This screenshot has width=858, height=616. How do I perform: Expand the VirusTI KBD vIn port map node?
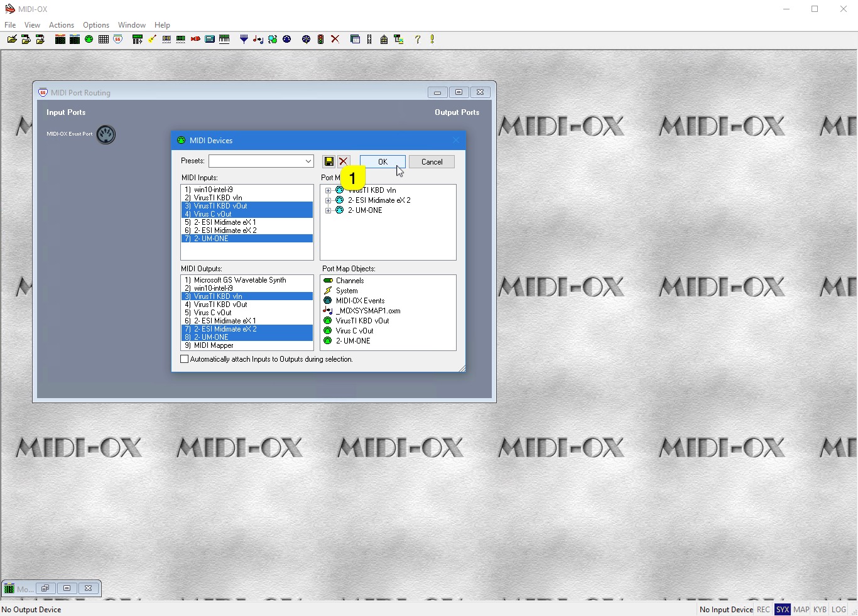(329, 190)
